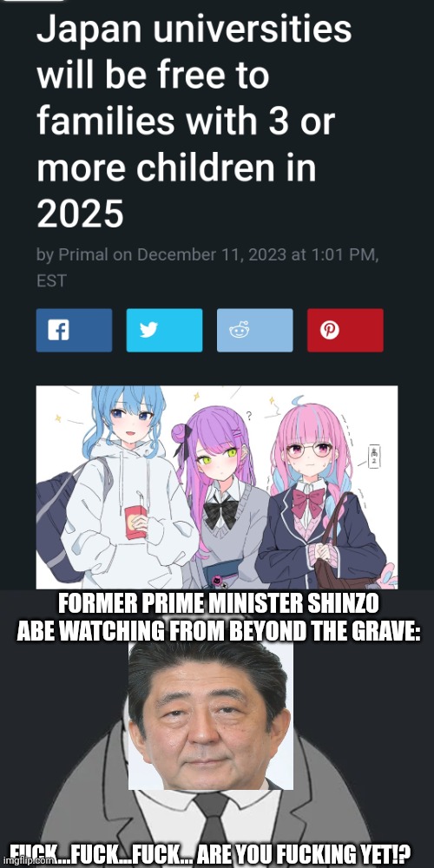Viewport: 434px width, 868px height.
Task: Select '2025' in the headline
Action: 80,214
